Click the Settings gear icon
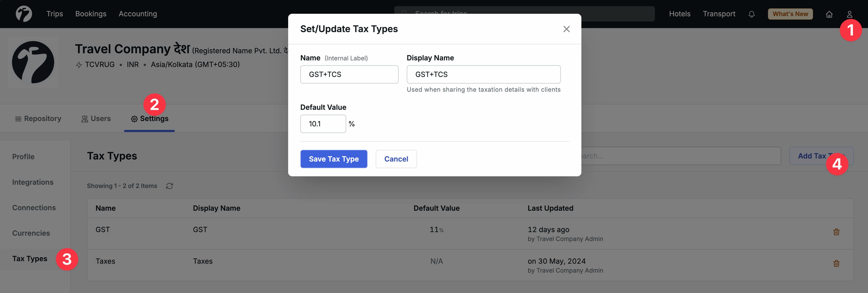Screen dimensions: 868x293 click(x=134, y=119)
